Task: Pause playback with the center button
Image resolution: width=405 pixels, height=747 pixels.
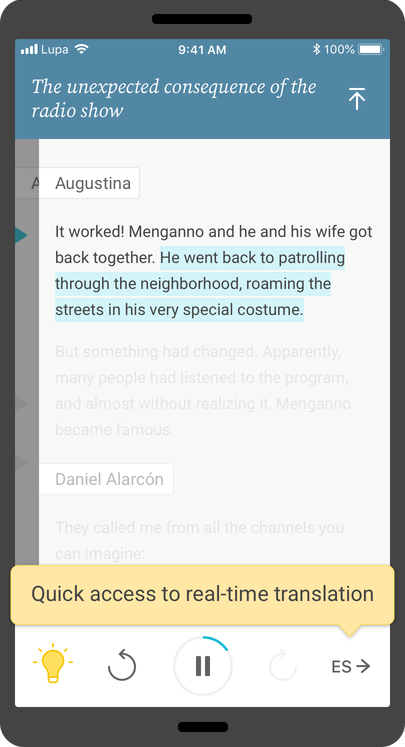Action: pos(202,666)
